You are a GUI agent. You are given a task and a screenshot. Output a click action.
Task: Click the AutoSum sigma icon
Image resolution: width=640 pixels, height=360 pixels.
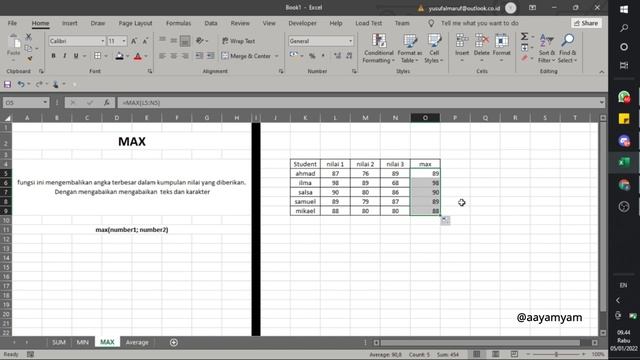[x=524, y=37]
